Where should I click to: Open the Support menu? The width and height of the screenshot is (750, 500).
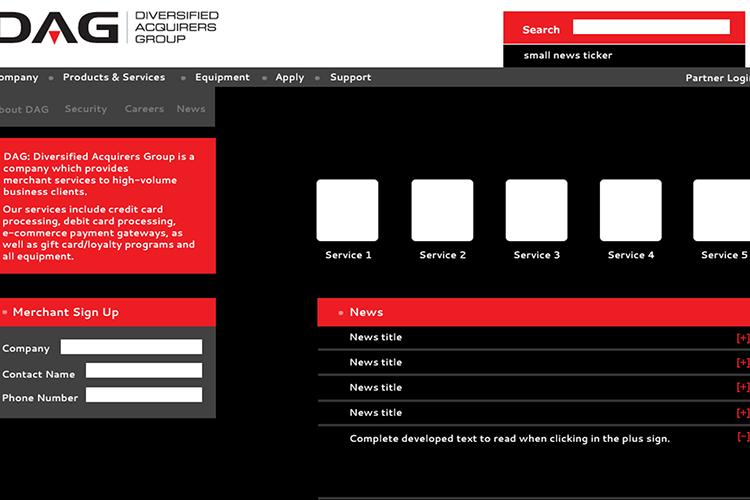tap(350, 78)
